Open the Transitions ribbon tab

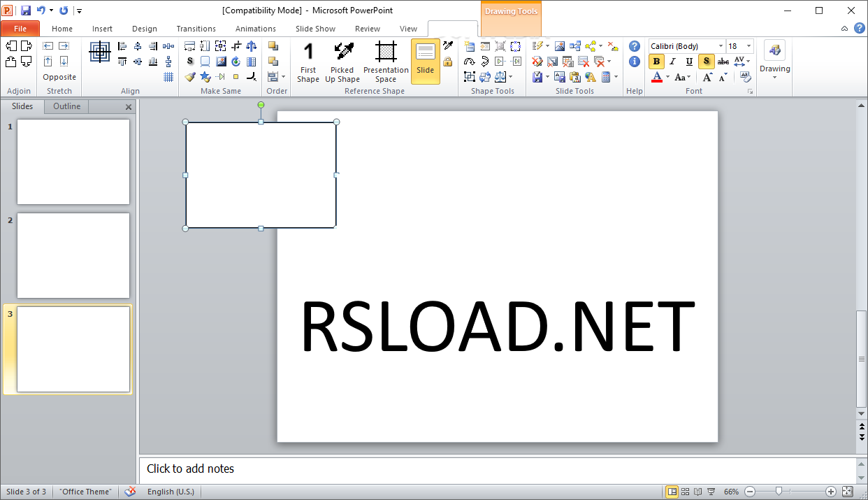click(x=196, y=29)
